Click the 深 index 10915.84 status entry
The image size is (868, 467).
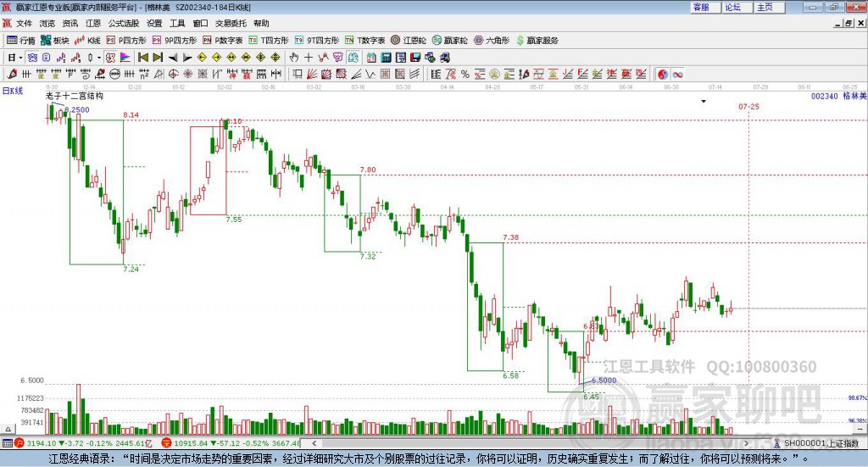[231, 443]
